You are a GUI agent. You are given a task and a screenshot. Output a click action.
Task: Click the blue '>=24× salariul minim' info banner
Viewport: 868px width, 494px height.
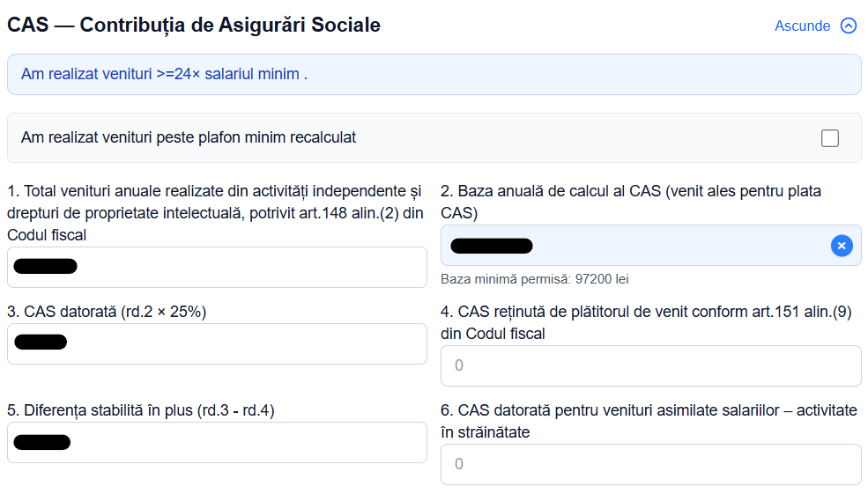click(434, 74)
